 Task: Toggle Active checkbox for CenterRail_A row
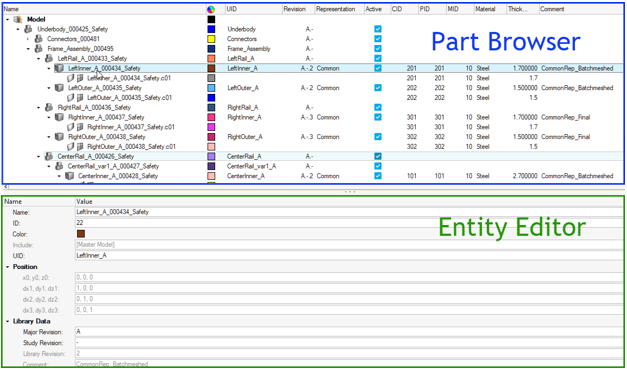[x=378, y=156]
